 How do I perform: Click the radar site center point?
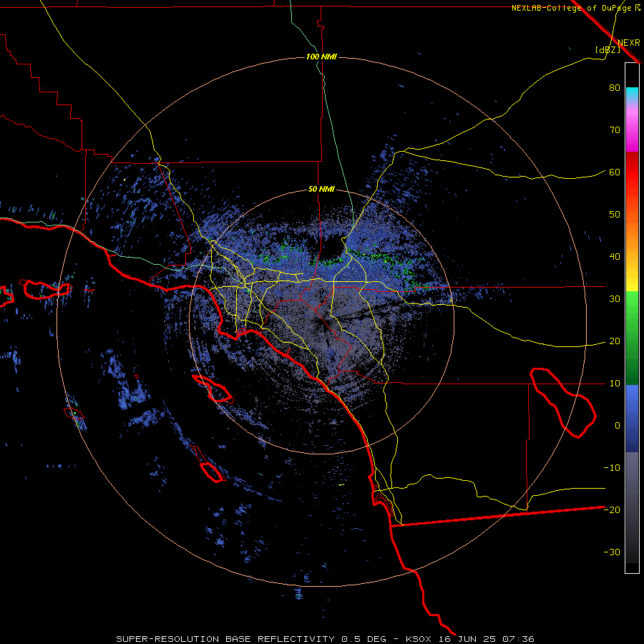(321, 321)
